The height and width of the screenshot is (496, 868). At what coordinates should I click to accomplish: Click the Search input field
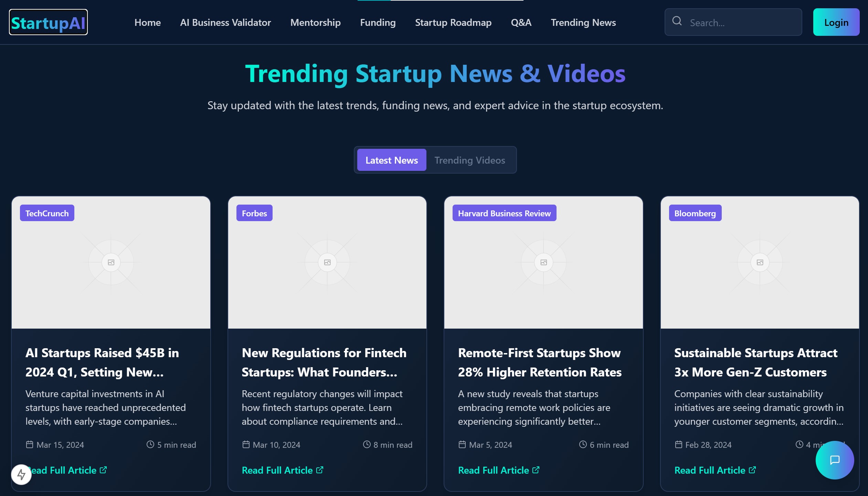[740, 23]
